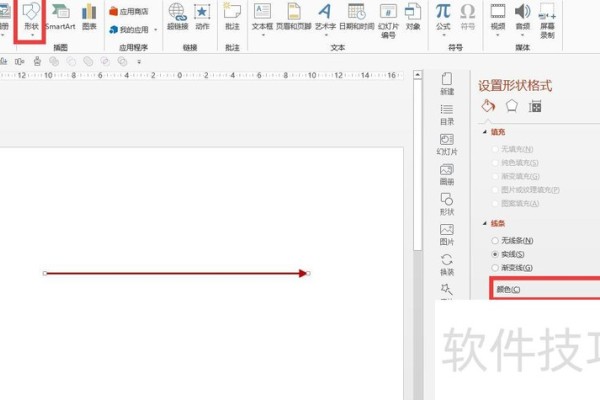600x400 pixels.
Task: Insert a 超链接 hyperlink
Action: 178,17
